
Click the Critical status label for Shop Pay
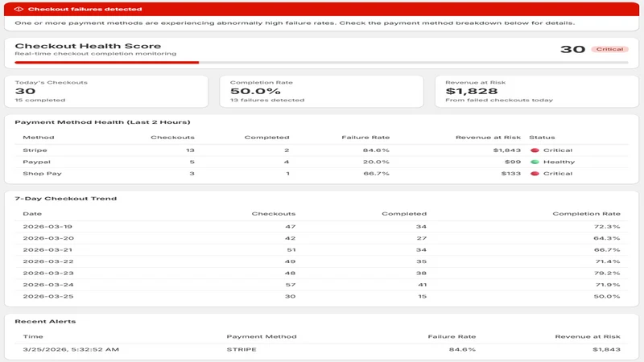[558, 173]
